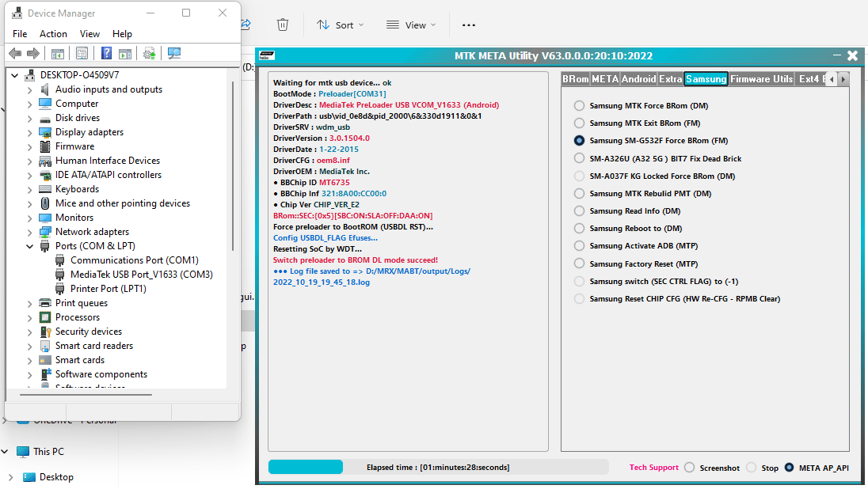Click the Properties icon in Device Manager toolbar
The image size is (868, 489).
point(82,53)
